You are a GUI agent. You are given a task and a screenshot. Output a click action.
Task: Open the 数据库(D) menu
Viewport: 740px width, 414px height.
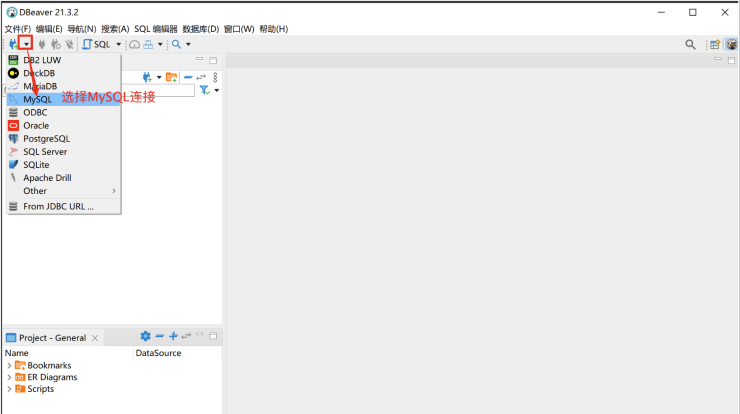click(201, 29)
